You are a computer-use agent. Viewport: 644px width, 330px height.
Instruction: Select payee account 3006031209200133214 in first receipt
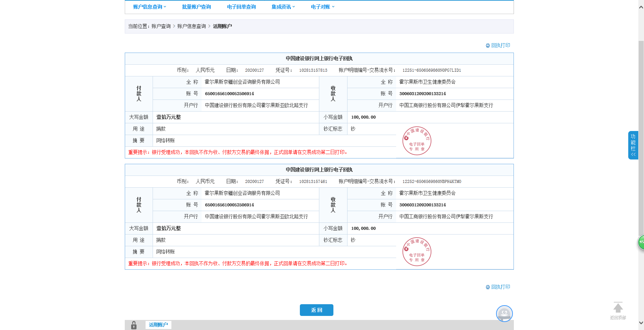coord(423,94)
